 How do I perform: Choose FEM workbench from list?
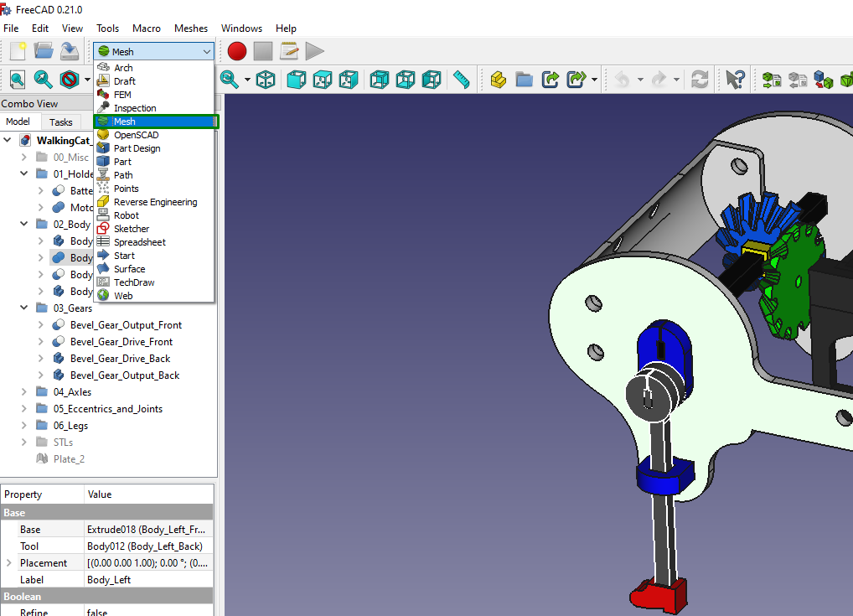[155, 95]
